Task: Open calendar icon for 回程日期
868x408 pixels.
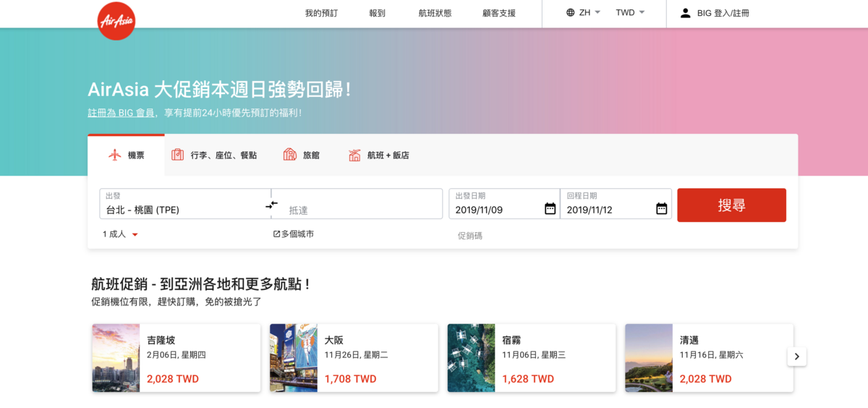Action: point(662,208)
